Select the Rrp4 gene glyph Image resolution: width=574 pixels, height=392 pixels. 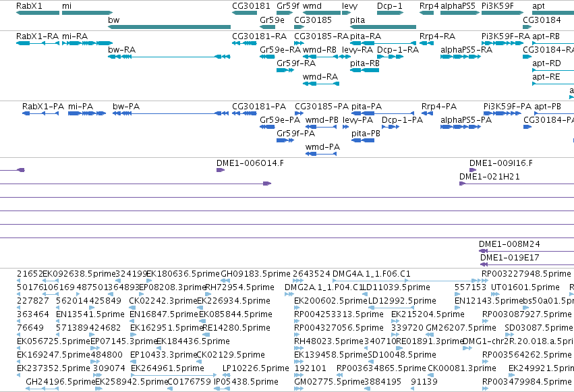point(426,13)
